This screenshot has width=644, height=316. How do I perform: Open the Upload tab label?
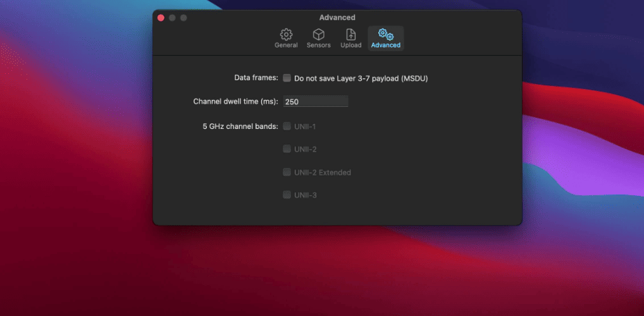(x=351, y=45)
